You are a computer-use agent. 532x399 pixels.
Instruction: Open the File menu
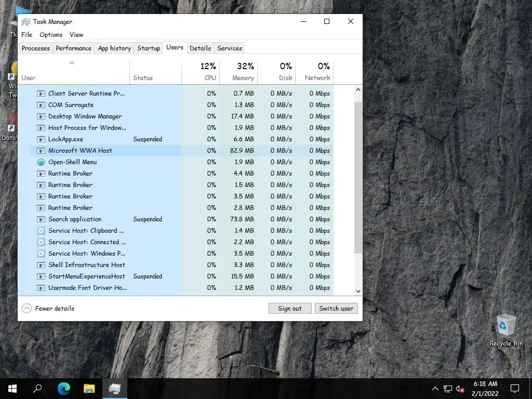point(27,35)
